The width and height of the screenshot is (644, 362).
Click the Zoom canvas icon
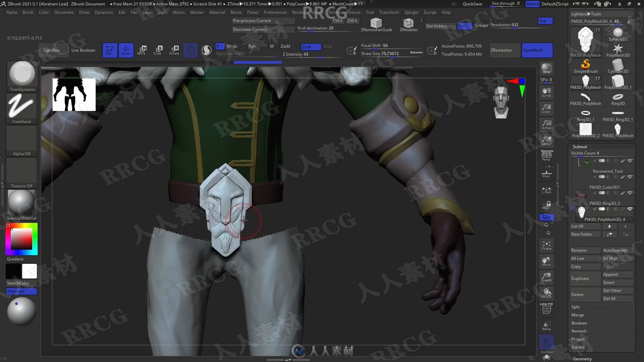[546, 108]
